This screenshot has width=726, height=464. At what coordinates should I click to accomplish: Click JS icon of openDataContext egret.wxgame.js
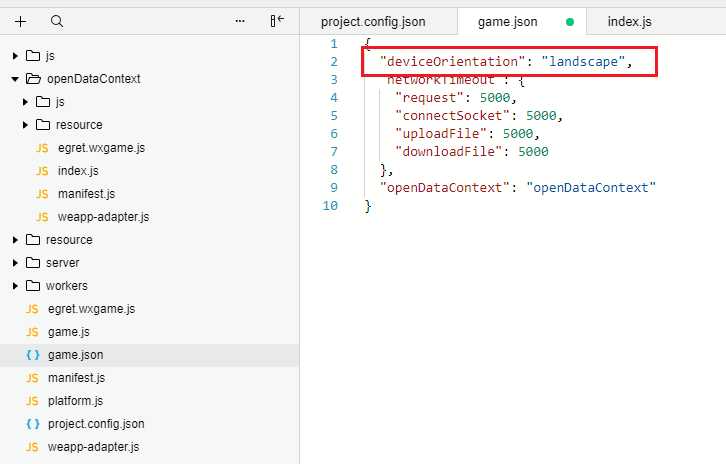pyautogui.click(x=42, y=148)
